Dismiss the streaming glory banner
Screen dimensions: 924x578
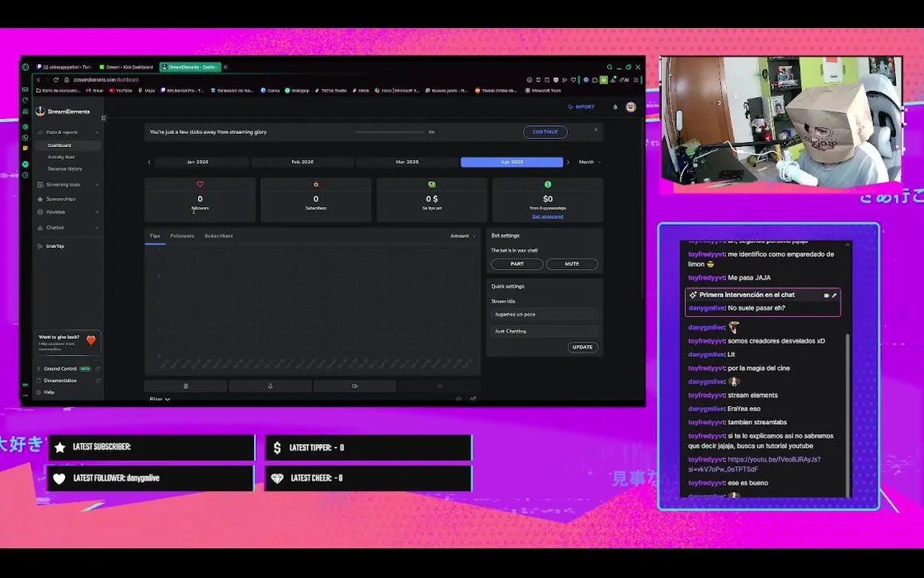596,130
